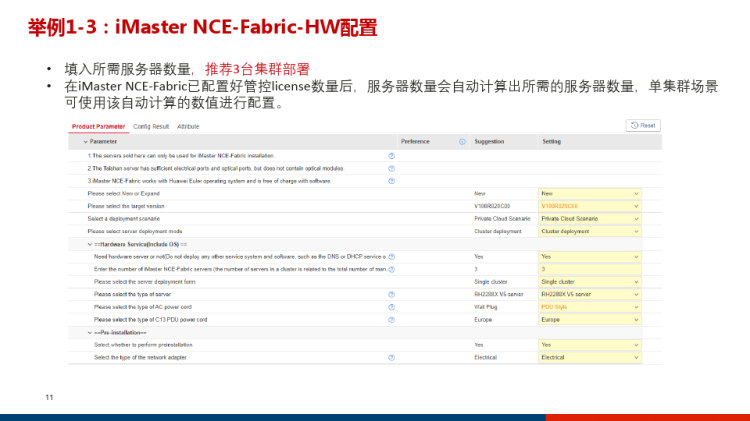The width and height of the screenshot is (750, 421).
Task: Click suggested value 'RH2288X V5 server'
Action: point(499,294)
